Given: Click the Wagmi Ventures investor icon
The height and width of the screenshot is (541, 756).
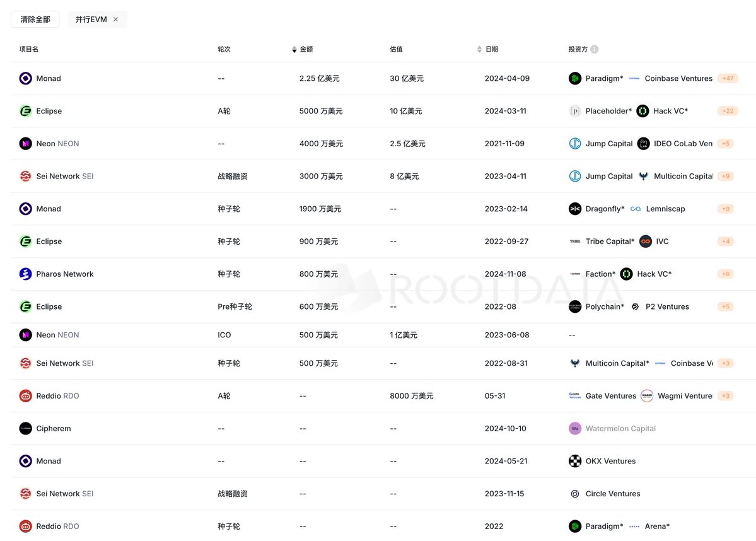Looking at the screenshot, I should [x=646, y=396].
